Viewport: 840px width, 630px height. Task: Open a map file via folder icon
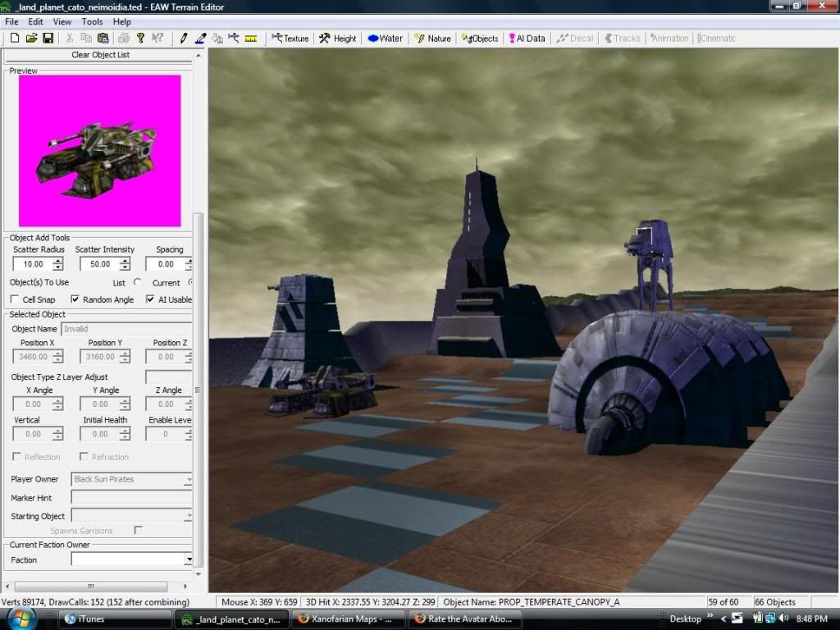click(x=32, y=38)
